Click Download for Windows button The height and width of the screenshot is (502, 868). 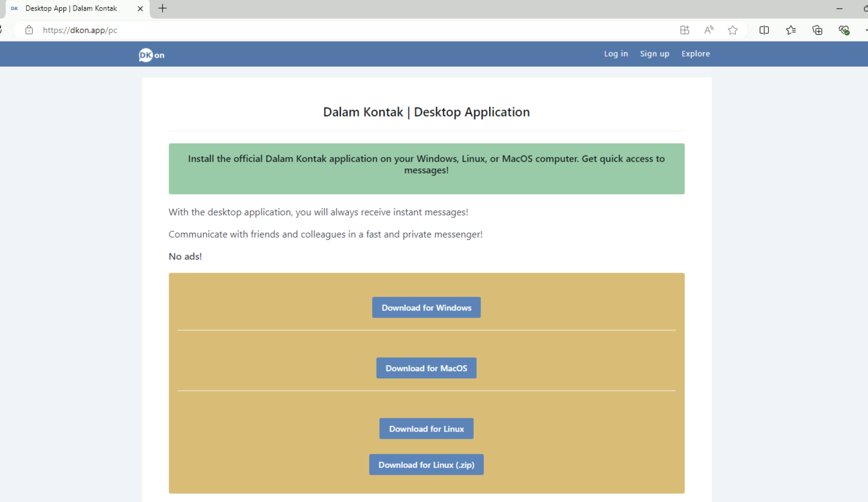pyautogui.click(x=426, y=307)
